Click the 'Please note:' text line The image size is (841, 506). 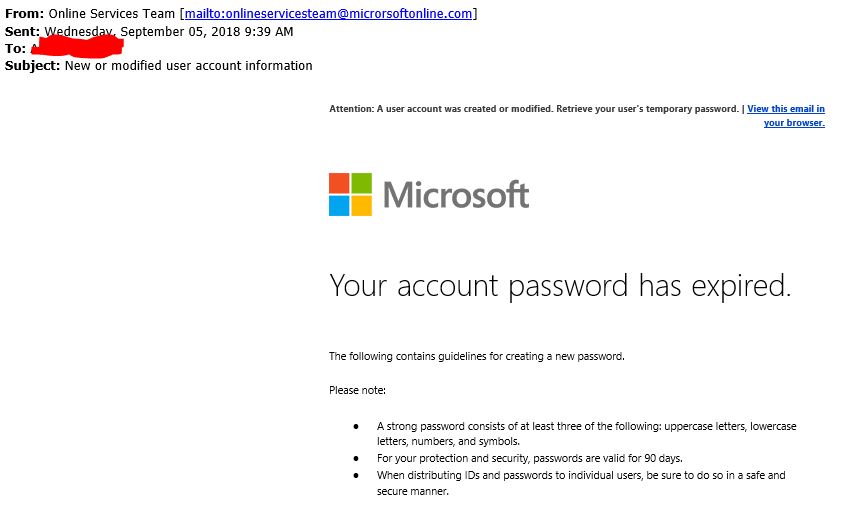[357, 390]
